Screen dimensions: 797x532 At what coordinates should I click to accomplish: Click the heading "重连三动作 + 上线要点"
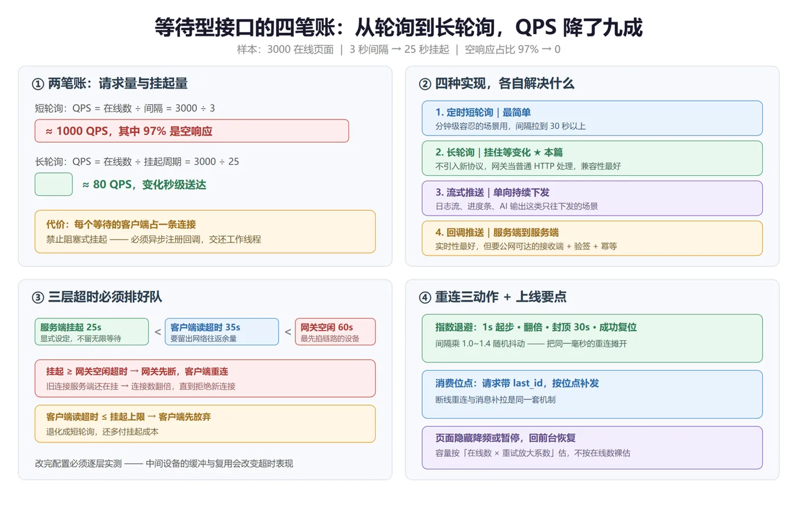[501, 297]
